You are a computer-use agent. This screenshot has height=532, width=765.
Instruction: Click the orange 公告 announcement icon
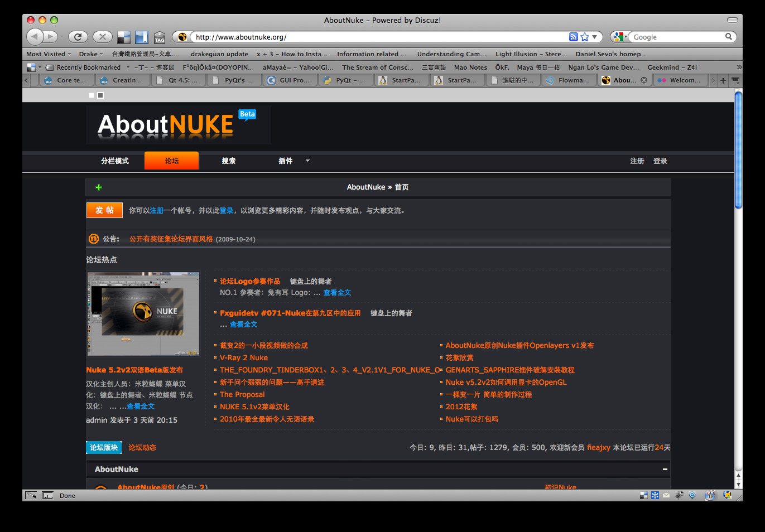94,239
